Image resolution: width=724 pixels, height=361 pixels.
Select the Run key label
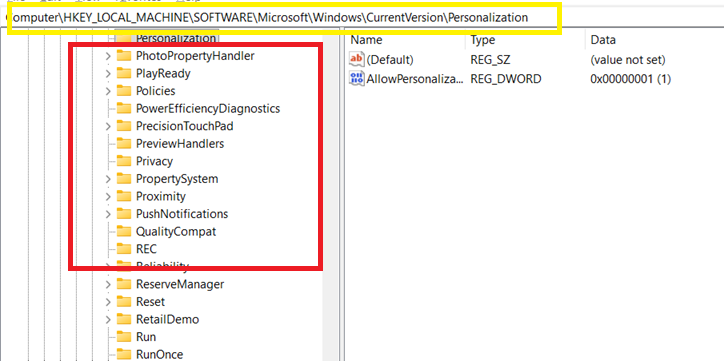pos(146,337)
